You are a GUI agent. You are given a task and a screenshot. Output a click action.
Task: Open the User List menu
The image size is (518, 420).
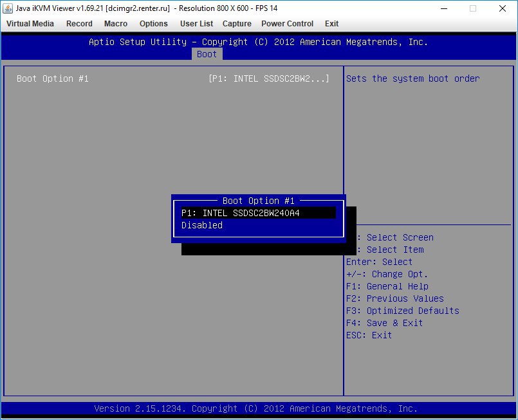[x=196, y=24]
